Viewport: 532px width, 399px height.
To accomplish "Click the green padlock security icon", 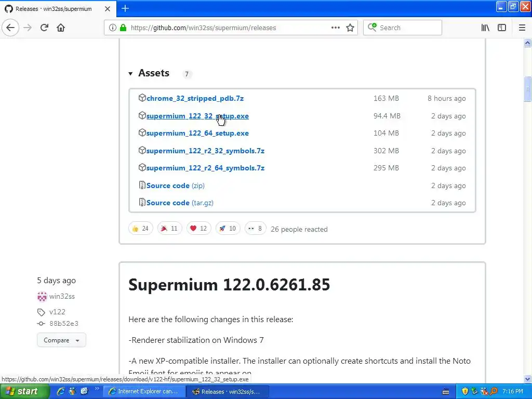I will [x=123, y=28].
